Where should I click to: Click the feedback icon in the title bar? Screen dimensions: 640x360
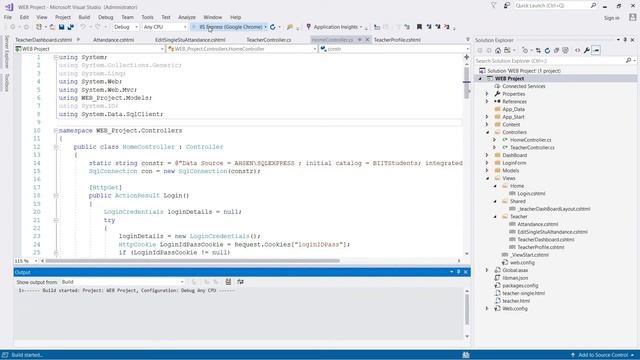[x=507, y=6]
